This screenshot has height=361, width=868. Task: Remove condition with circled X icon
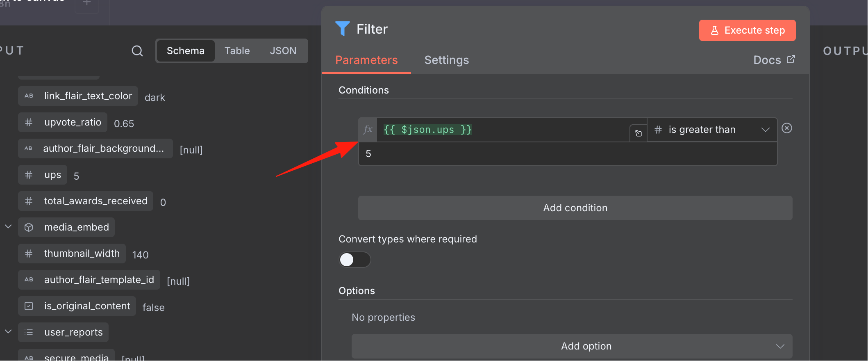coord(787,128)
